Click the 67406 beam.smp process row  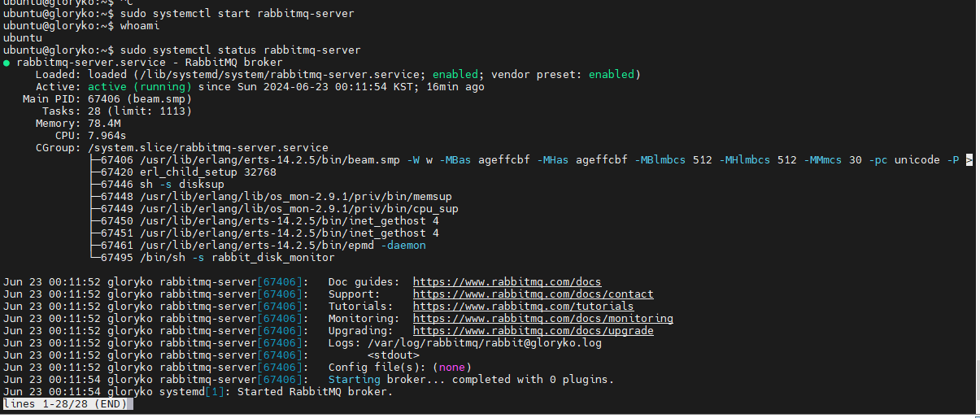(531, 160)
